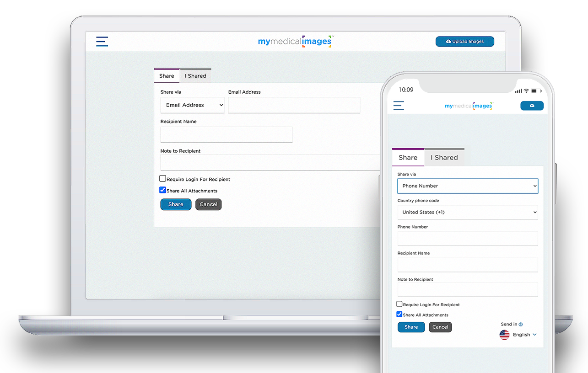Click the blue Share button on the laptop

click(176, 204)
